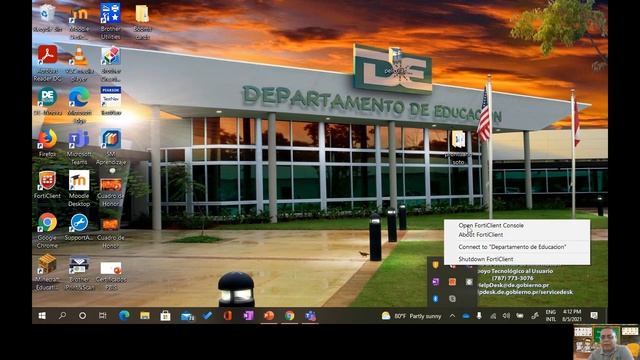Click the OneDrive cloud tray icon

[x=466, y=316]
